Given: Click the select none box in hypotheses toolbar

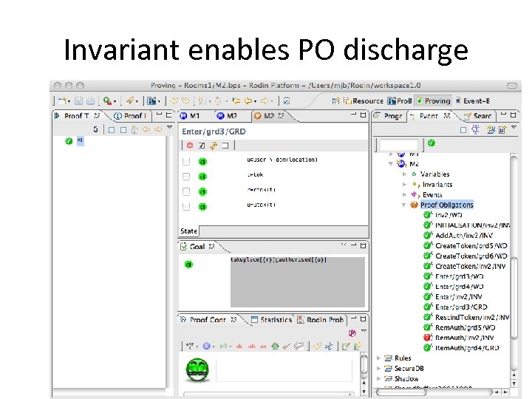Looking at the screenshot, I should (225, 146).
